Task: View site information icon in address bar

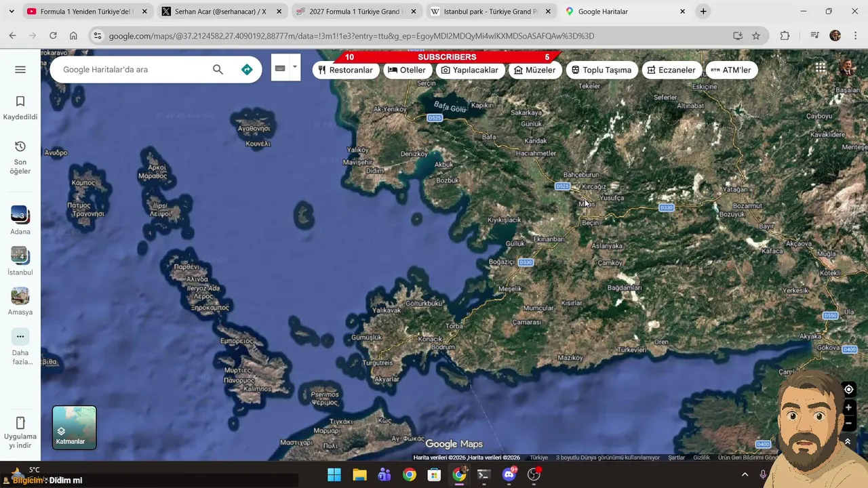Action: pos(98,36)
